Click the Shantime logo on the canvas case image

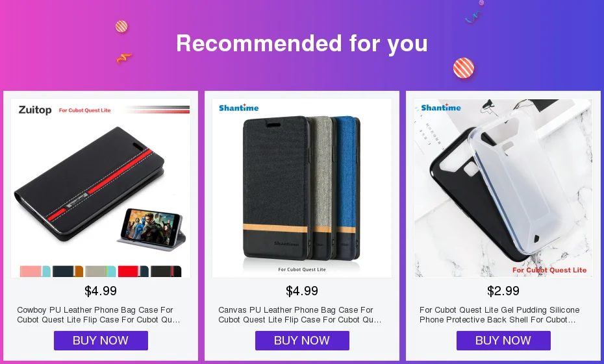pyautogui.click(x=239, y=108)
